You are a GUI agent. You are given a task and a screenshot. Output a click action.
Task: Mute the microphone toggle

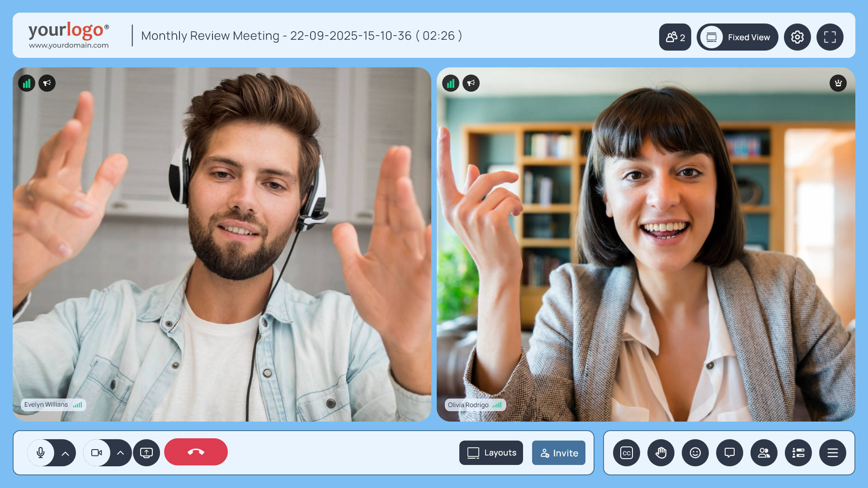[x=41, y=453]
